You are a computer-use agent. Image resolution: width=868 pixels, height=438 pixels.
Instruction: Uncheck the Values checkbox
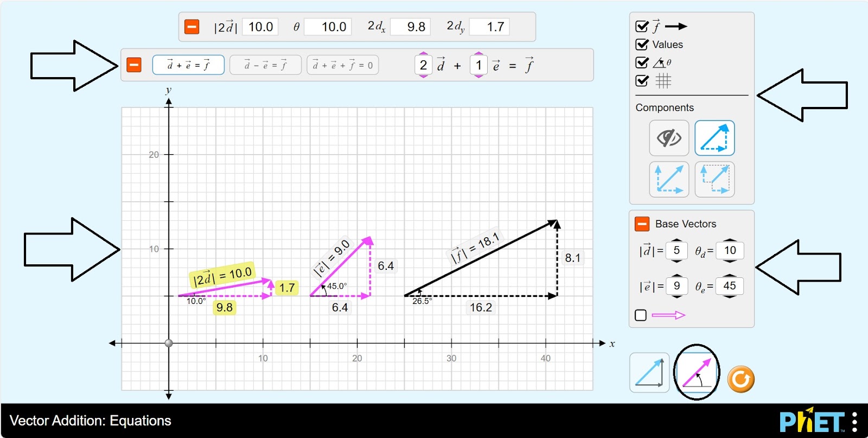click(642, 45)
